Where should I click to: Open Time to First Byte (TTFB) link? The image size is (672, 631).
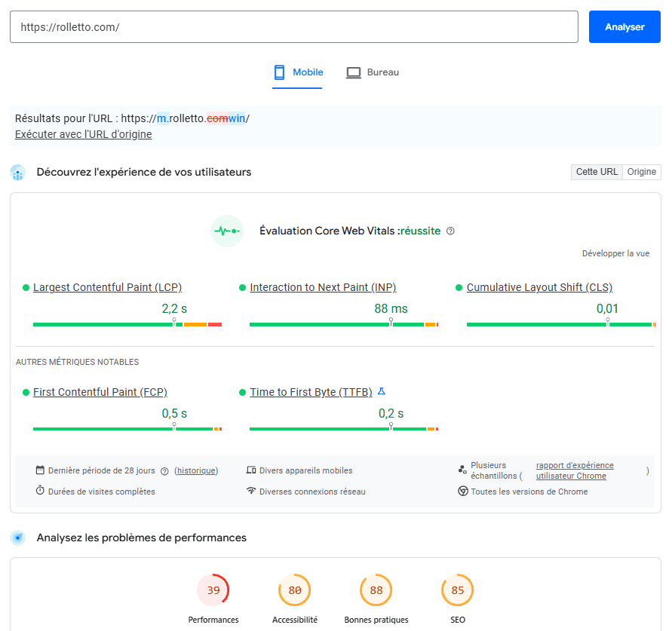(311, 392)
